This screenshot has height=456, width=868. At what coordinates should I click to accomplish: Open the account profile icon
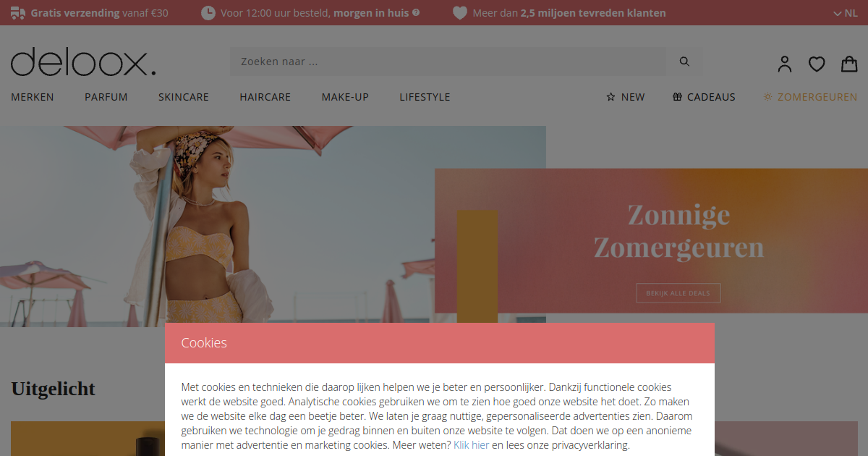(785, 64)
